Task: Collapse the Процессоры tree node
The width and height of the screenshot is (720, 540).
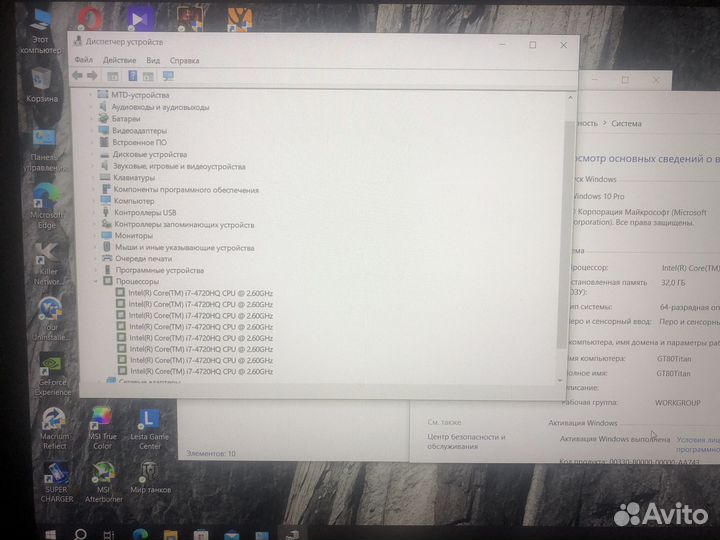Action: (96, 281)
